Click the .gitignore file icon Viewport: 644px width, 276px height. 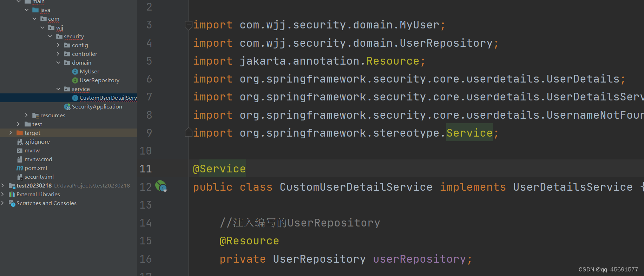point(20,142)
